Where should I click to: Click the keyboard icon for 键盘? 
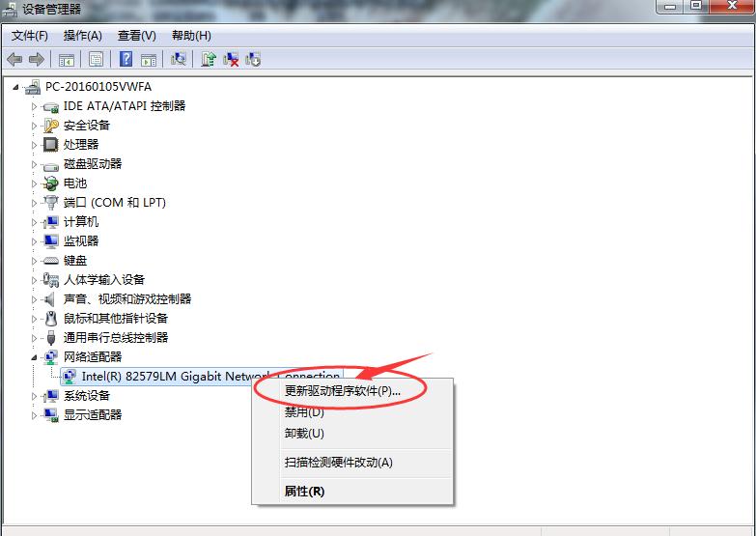pyautogui.click(x=50, y=261)
